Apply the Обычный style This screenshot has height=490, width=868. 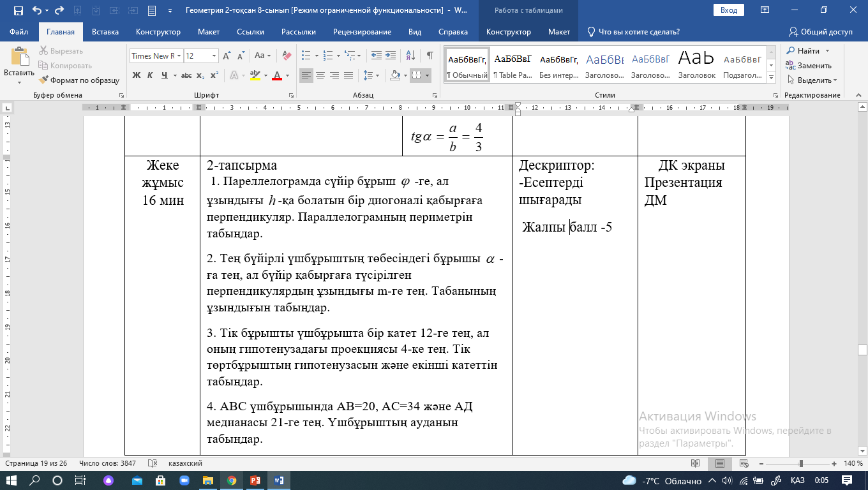(467, 65)
